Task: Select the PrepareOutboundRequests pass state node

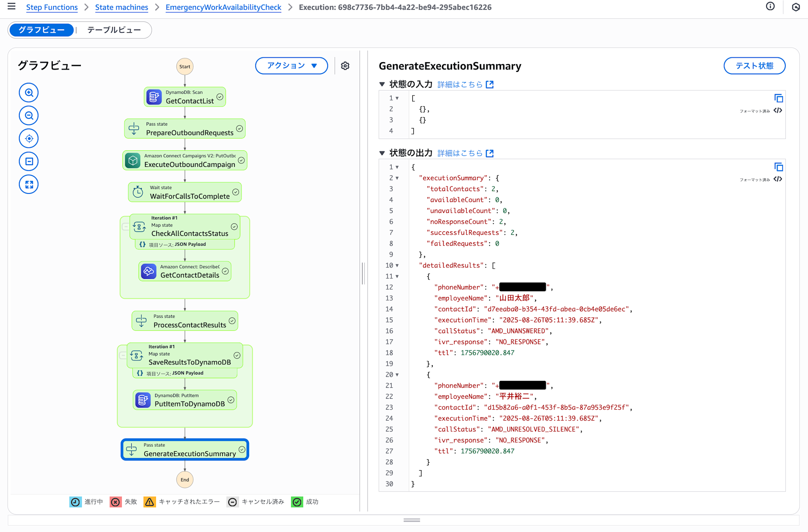Action: pos(185,129)
